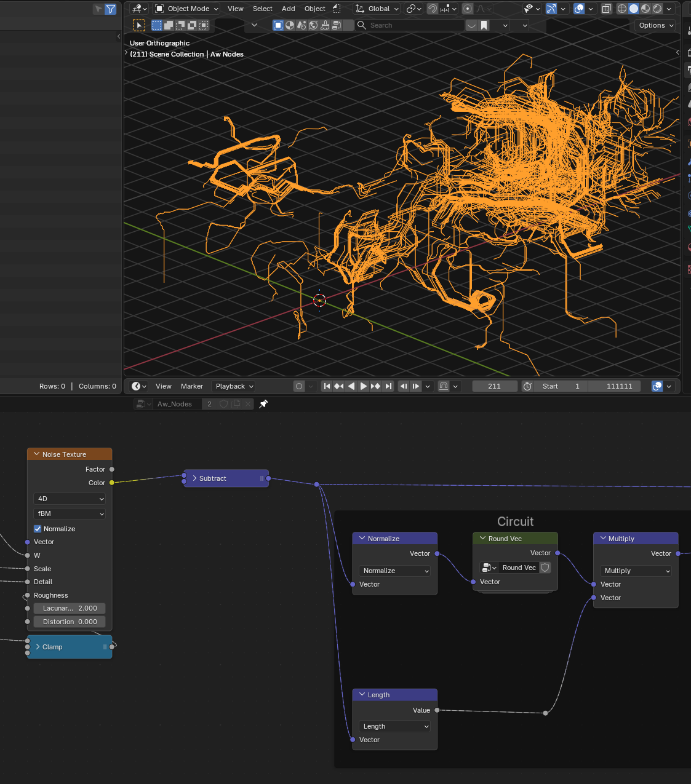This screenshot has width=691, height=784.
Task: Play animation in reverse
Action: click(x=351, y=386)
